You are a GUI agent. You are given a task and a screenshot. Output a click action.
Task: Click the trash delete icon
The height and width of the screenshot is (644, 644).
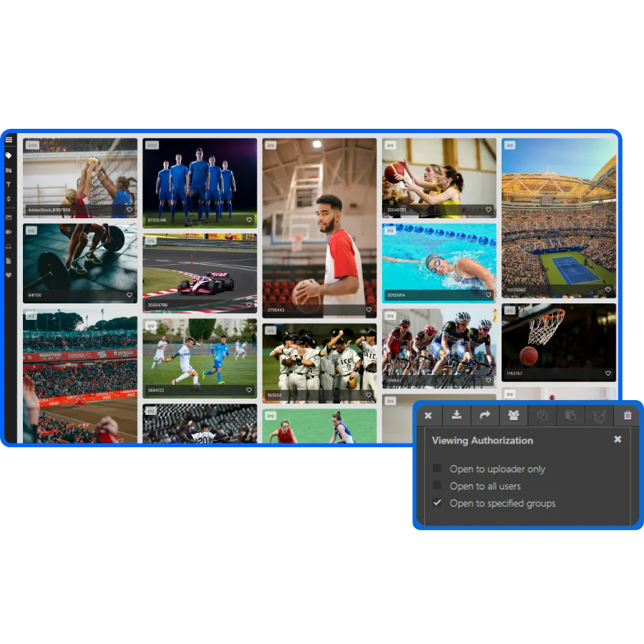[628, 416]
